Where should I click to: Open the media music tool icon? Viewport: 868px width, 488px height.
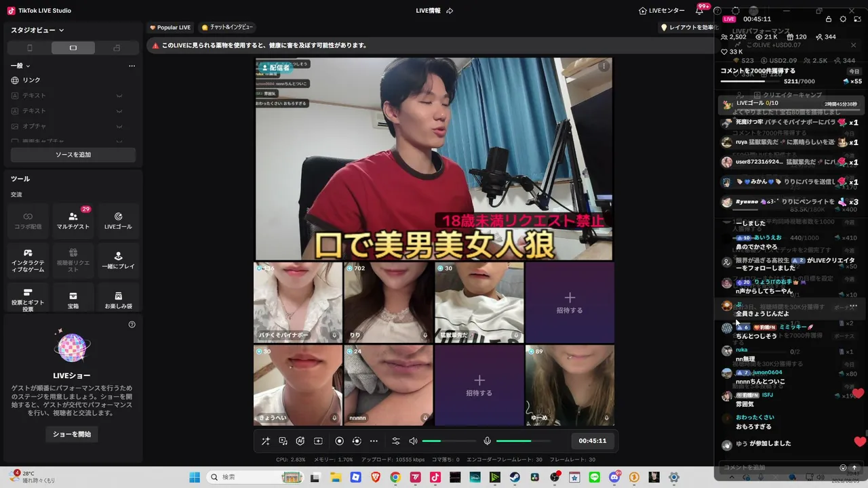(x=283, y=441)
